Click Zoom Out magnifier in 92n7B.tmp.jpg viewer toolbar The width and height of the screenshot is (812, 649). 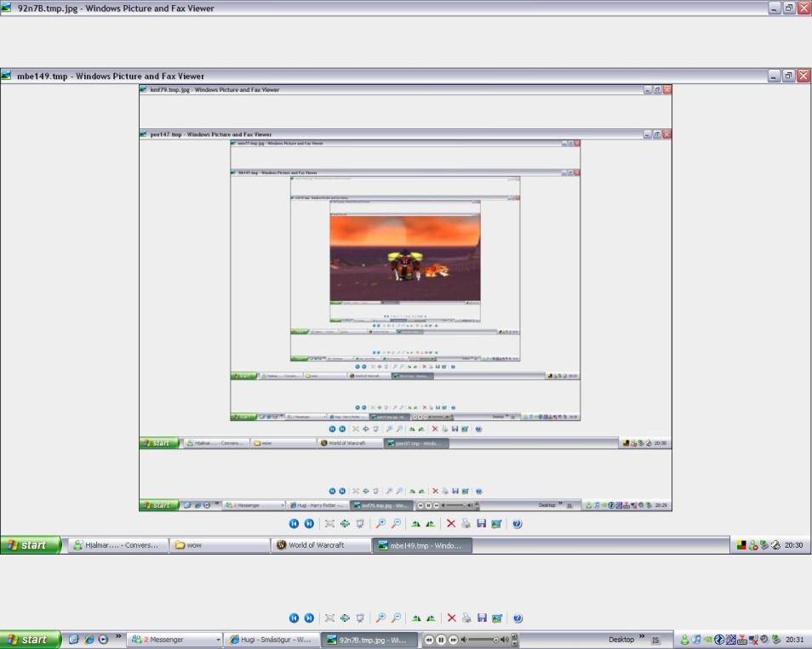[396, 618]
